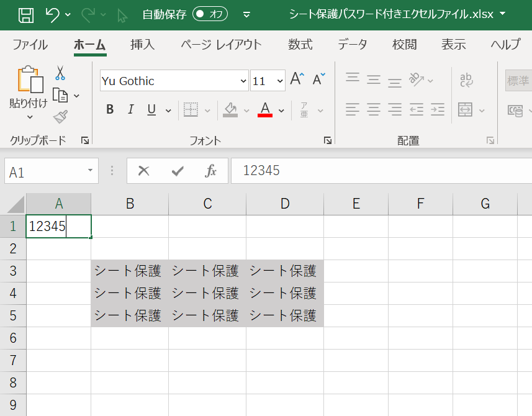
Task: Switch to the 校閲 tab
Action: click(404, 45)
